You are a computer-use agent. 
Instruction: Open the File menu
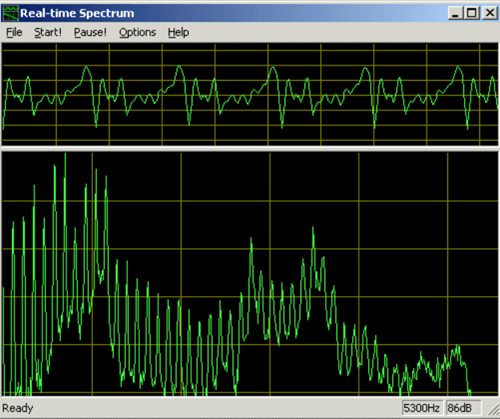point(14,32)
